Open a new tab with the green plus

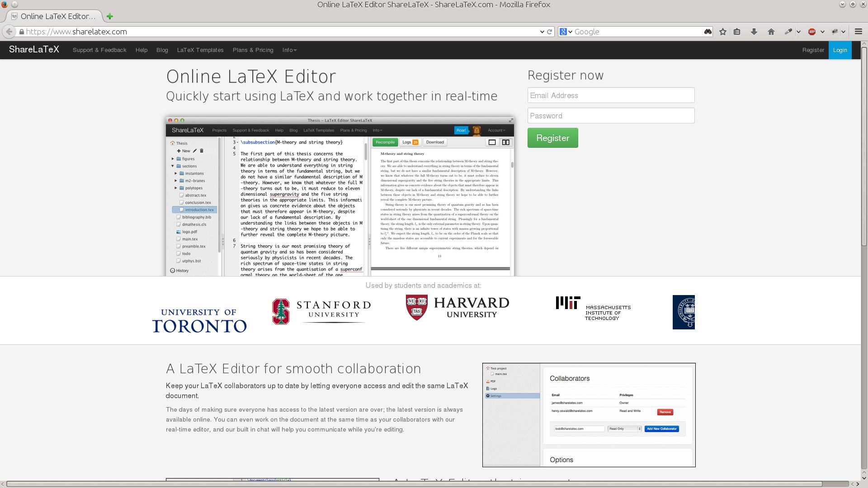pyautogui.click(x=110, y=17)
